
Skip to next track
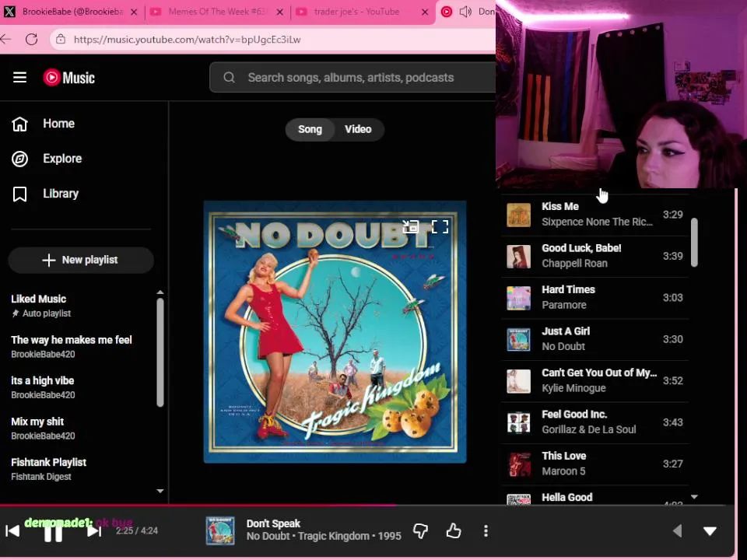point(94,531)
